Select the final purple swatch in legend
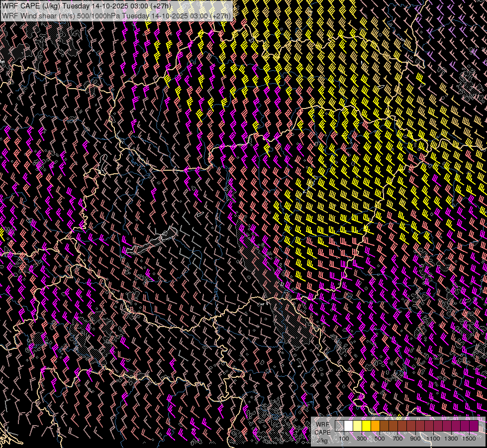The image size is (487, 448). point(474,426)
